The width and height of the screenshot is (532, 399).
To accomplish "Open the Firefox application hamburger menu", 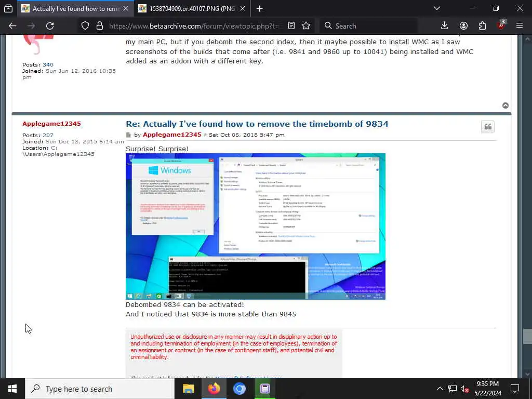I will coord(520,25).
